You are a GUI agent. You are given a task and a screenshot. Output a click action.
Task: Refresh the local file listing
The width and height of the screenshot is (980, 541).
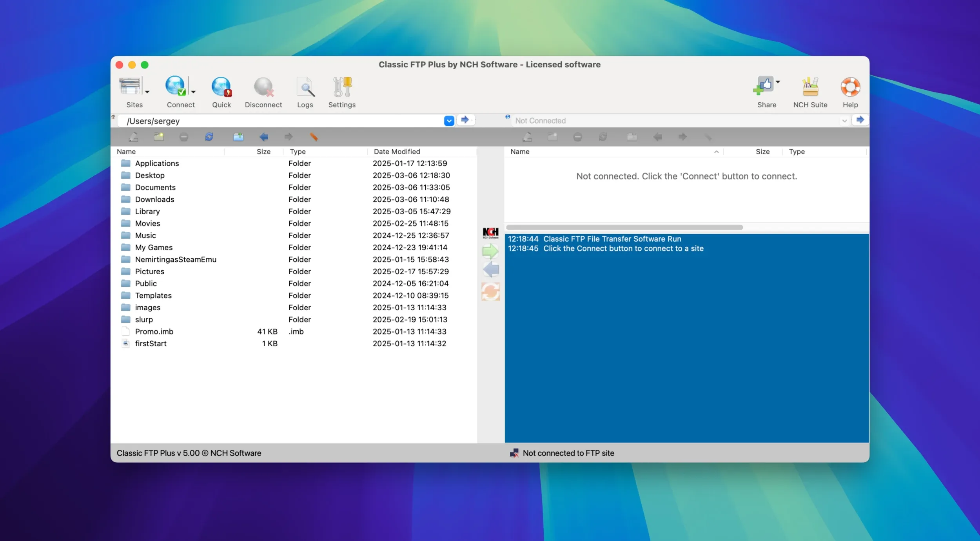(x=209, y=136)
